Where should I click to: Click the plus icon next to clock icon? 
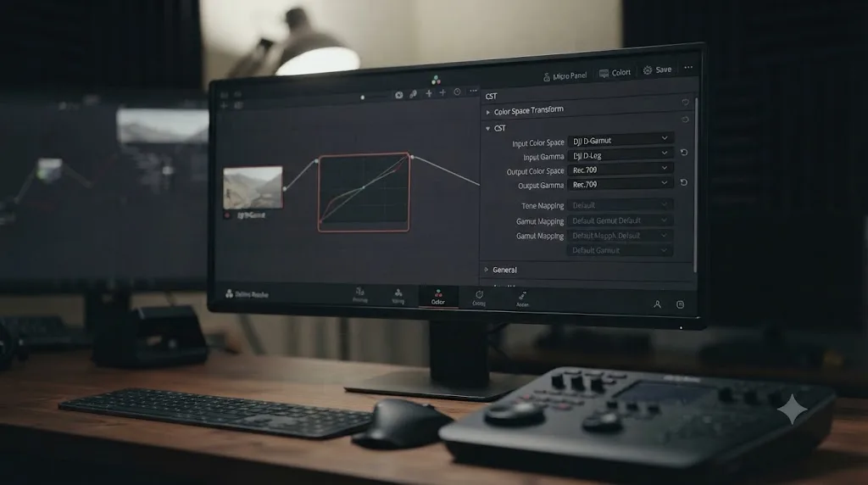coord(442,92)
